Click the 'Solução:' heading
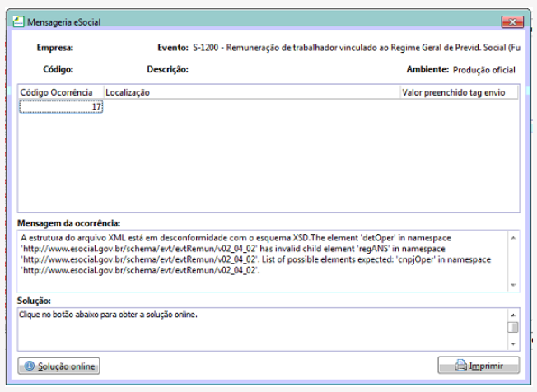 pos(34,301)
